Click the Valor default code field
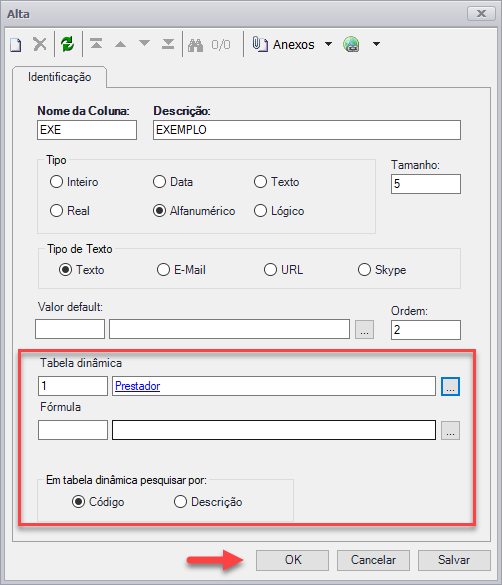Screen dimensions: 502x585 (x=70, y=329)
